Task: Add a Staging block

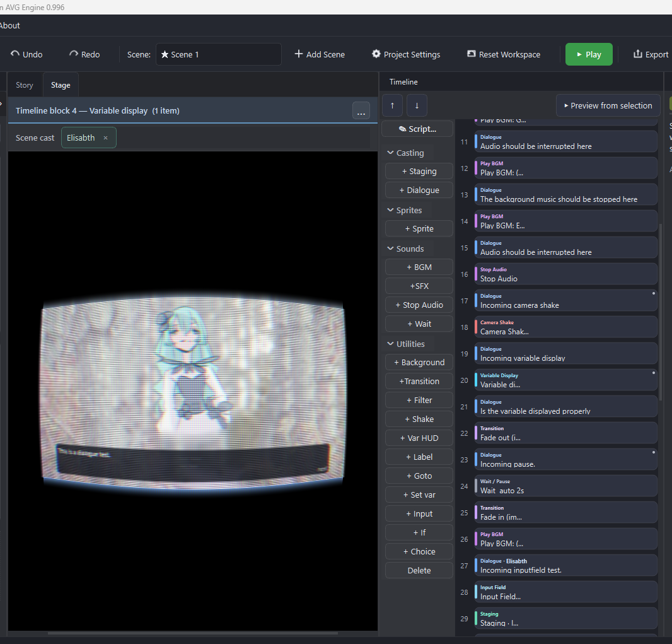Action: pos(419,171)
